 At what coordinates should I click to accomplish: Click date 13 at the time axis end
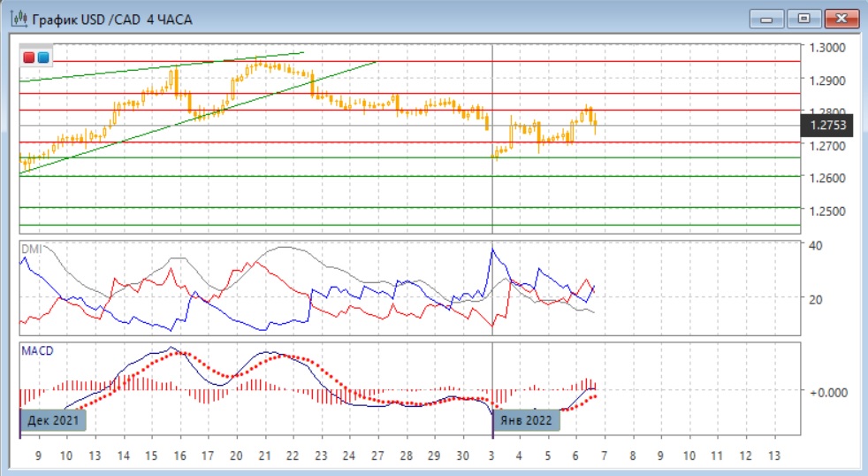point(773,455)
